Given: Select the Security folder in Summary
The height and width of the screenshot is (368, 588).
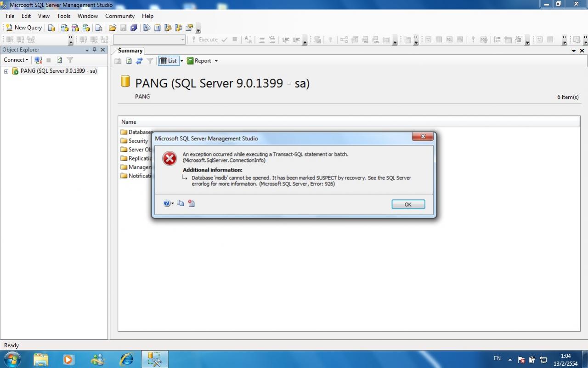Looking at the screenshot, I should [x=134, y=141].
